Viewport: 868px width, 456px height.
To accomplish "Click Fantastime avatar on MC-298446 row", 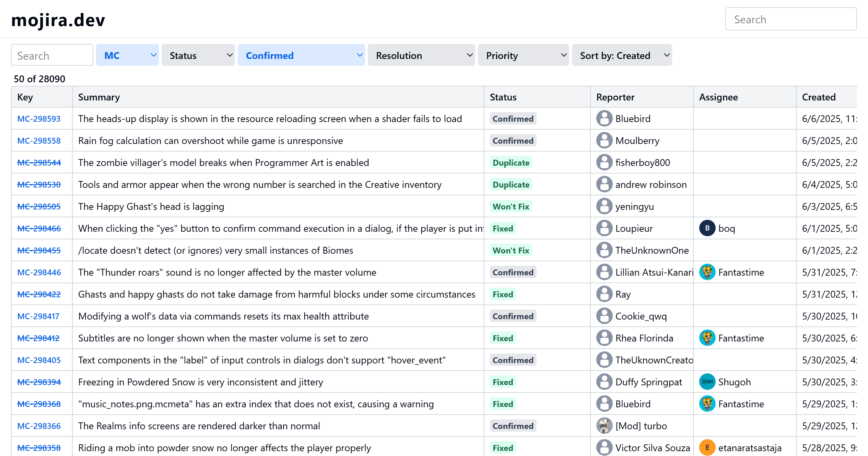I will coord(707,272).
